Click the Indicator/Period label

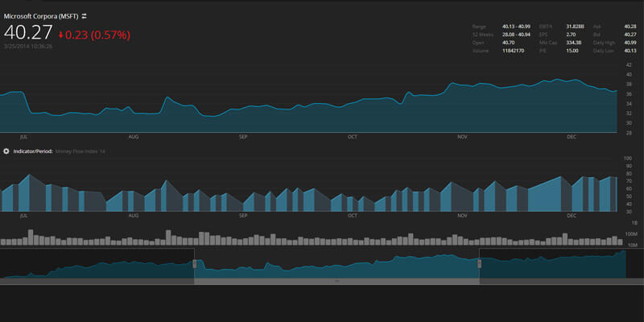pos(33,151)
